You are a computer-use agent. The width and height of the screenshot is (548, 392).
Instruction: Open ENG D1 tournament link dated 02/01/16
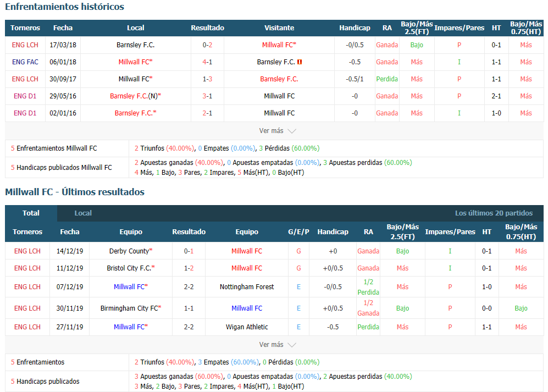[x=25, y=113]
